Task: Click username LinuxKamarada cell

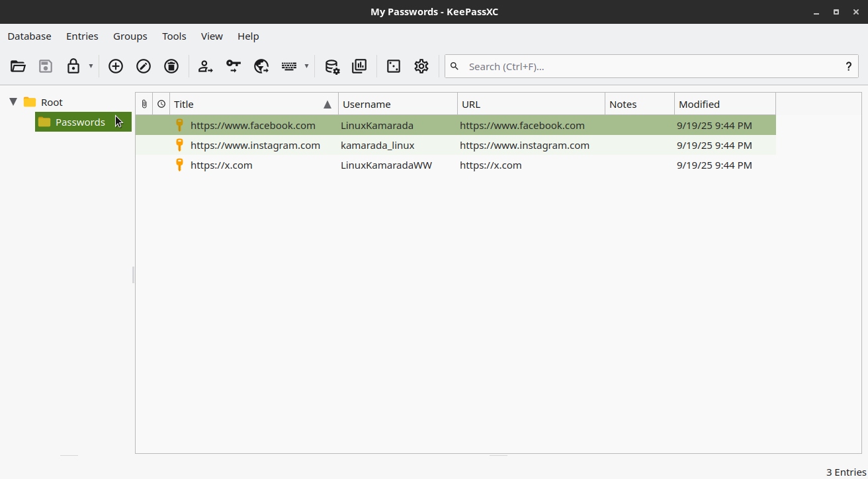Action: [398, 125]
